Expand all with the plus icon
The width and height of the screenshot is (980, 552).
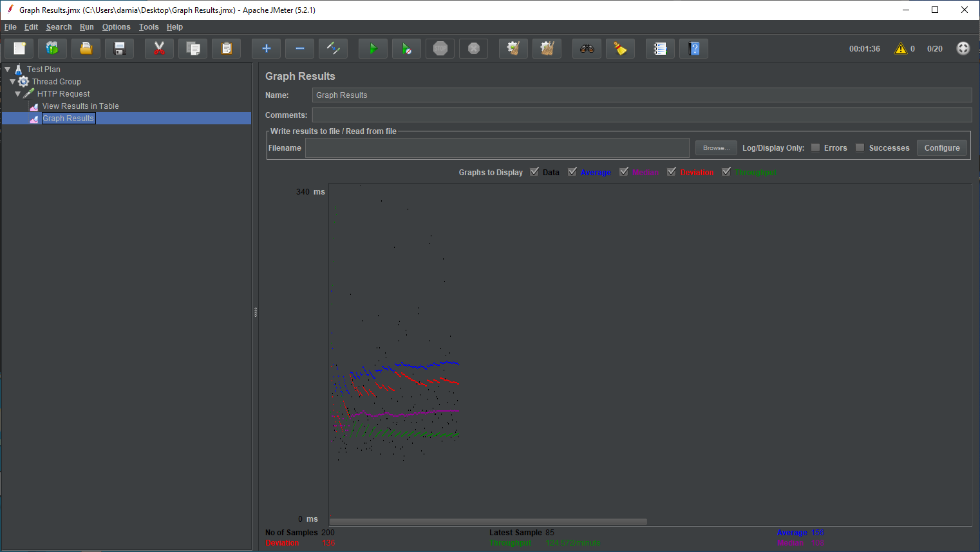pyautogui.click(x=267, y=48)
